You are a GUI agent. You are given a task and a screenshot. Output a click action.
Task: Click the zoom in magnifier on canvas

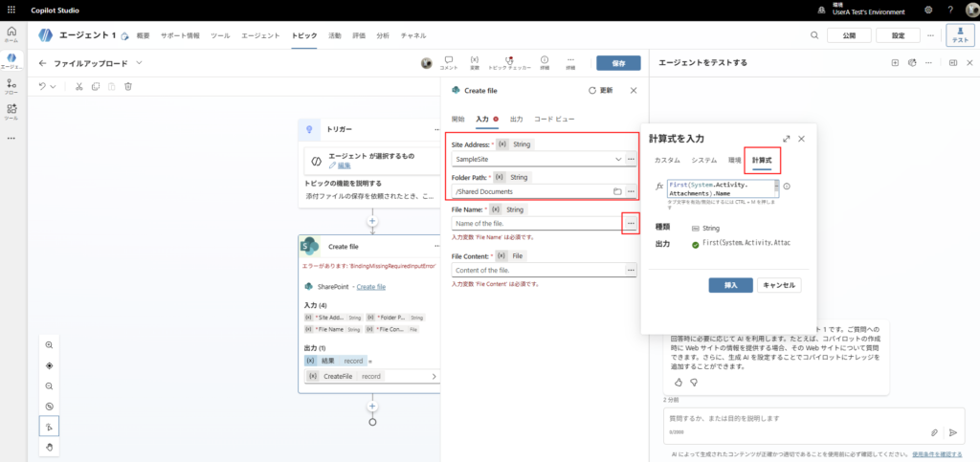coord(49,344)
